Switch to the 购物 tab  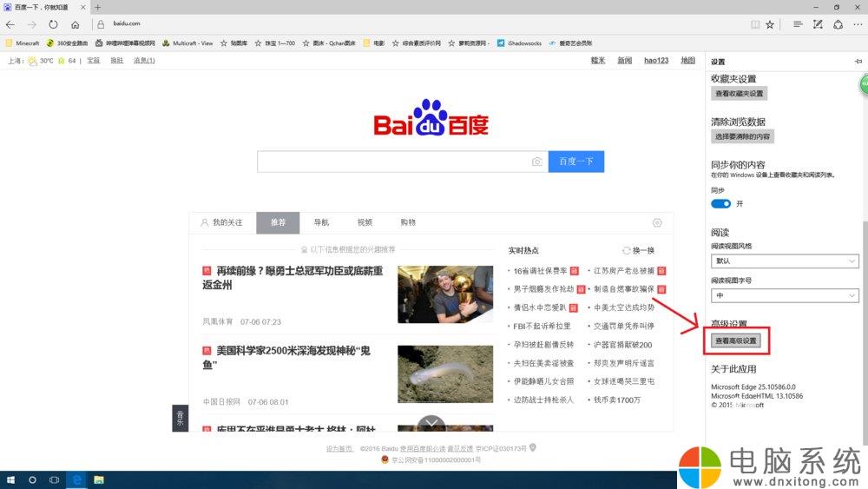408,222
